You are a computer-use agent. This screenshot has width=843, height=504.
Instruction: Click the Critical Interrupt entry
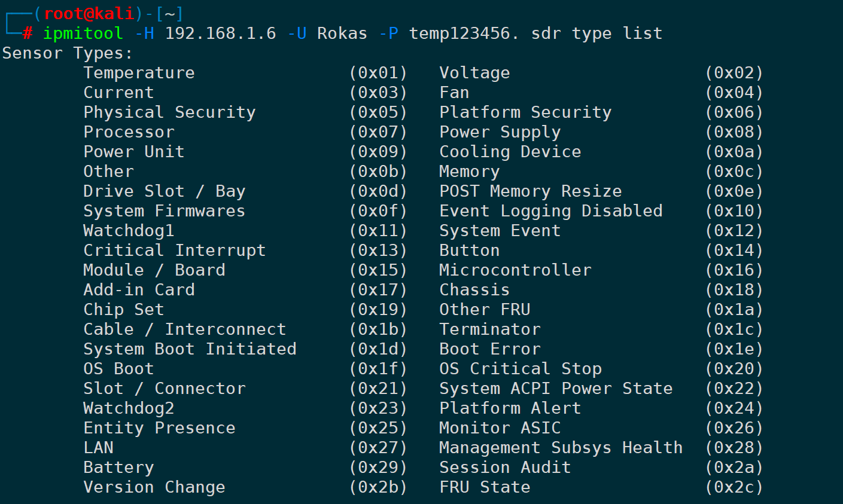coord(174,251)
